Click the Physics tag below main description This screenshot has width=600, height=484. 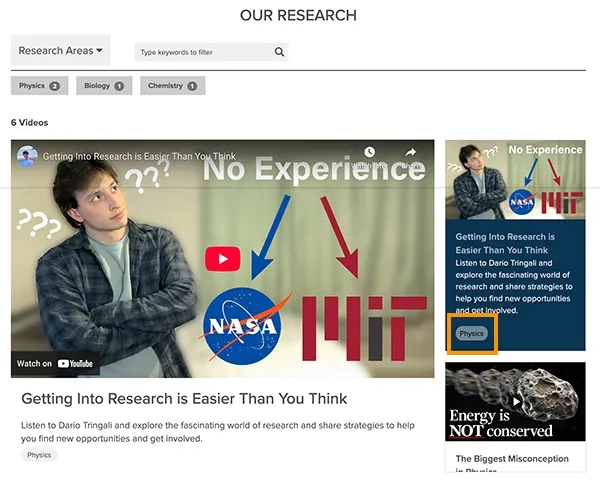(39, 455)
